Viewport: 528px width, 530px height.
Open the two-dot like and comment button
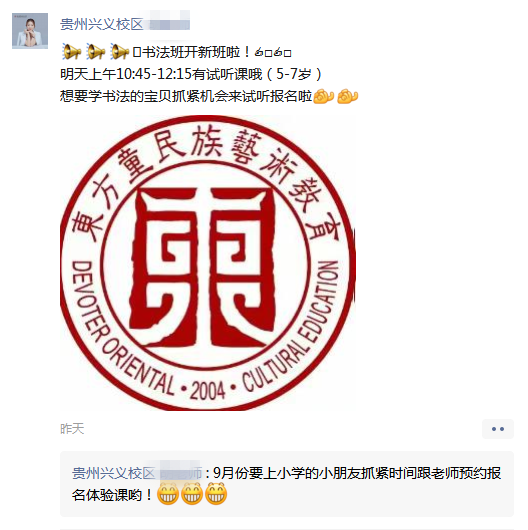coord(498,429)
